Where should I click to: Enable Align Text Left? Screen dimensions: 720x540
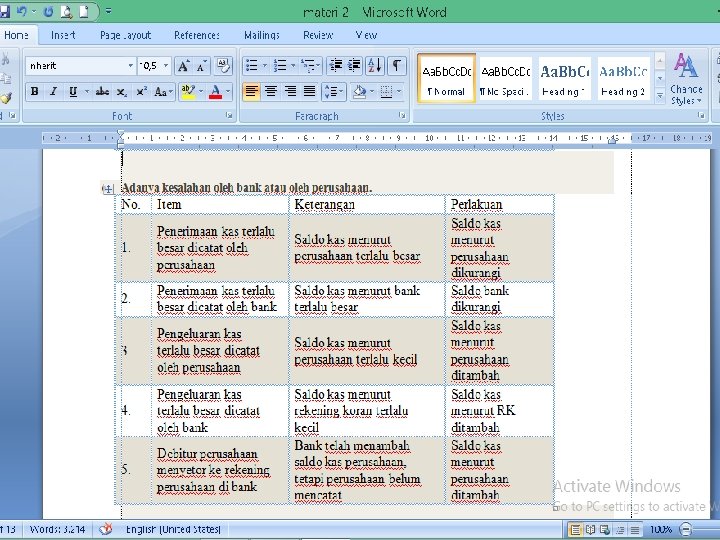(x=251, y=91)
